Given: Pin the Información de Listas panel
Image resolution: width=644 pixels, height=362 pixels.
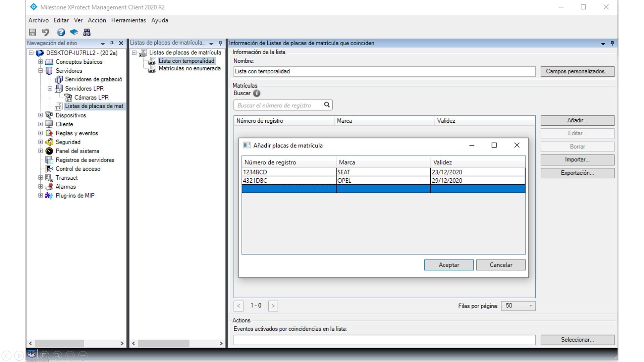Looking at the screenshot, I should pos(612,43).
